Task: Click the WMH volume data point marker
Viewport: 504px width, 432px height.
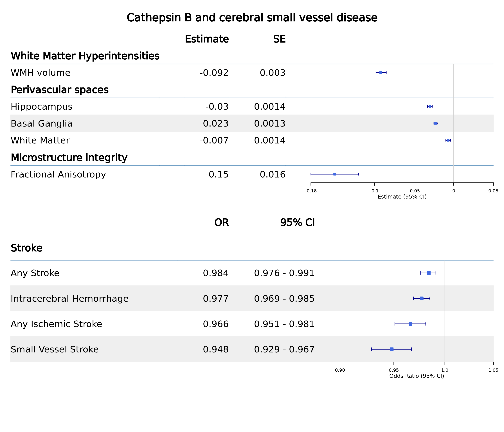Action: point(381,73)
